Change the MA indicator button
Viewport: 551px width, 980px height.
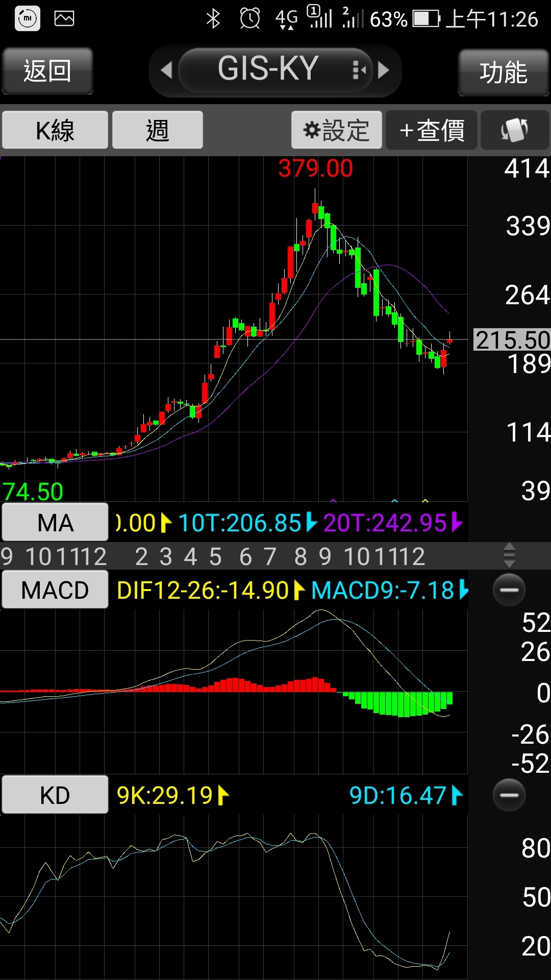55,522
